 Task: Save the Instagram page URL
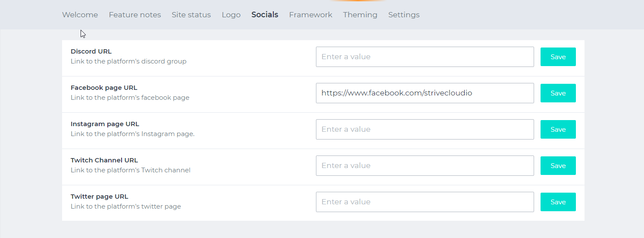tap(558, 130)
